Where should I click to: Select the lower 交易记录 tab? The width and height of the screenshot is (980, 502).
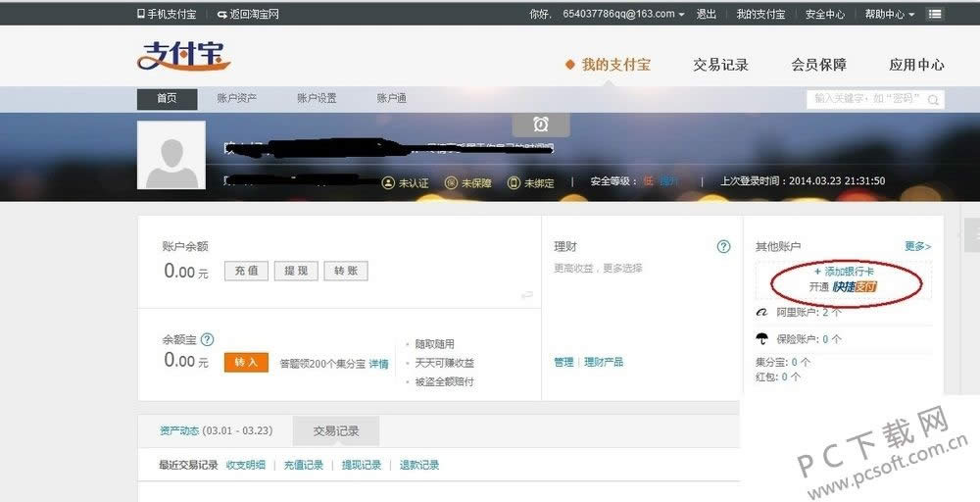point(336,431)
